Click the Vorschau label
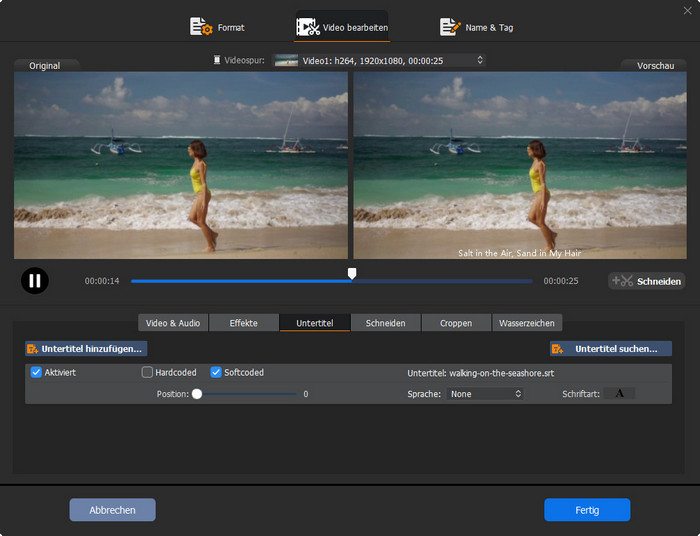The width and height of the screenshot is (700, 536). pos(655,66)
